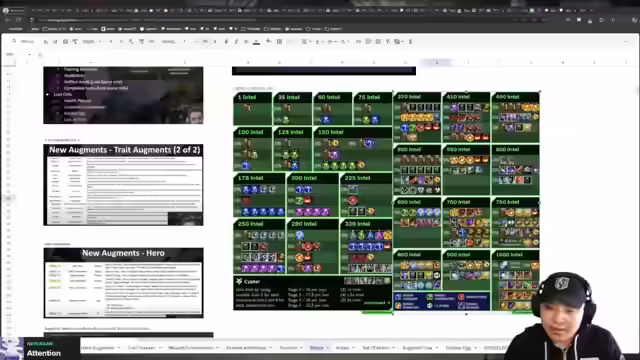Open the cell Borders tool
This screenshot has height=360, width=640.
click(280, 42)
